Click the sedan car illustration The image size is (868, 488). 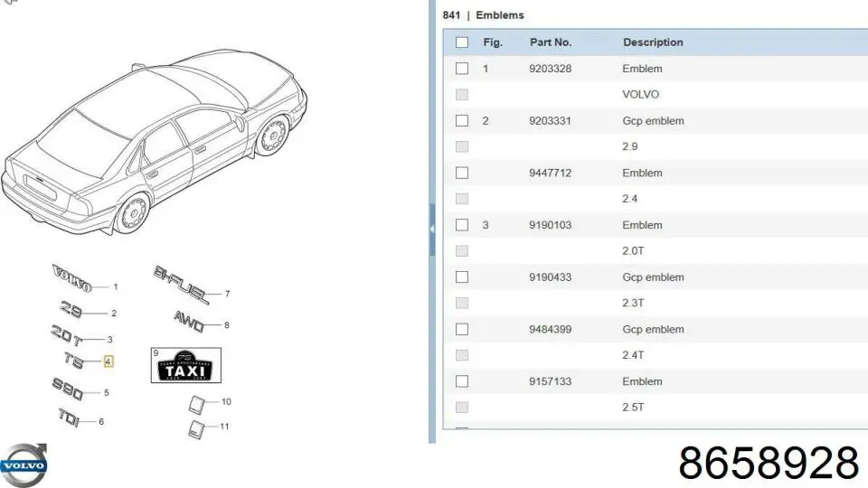[154, 142]
